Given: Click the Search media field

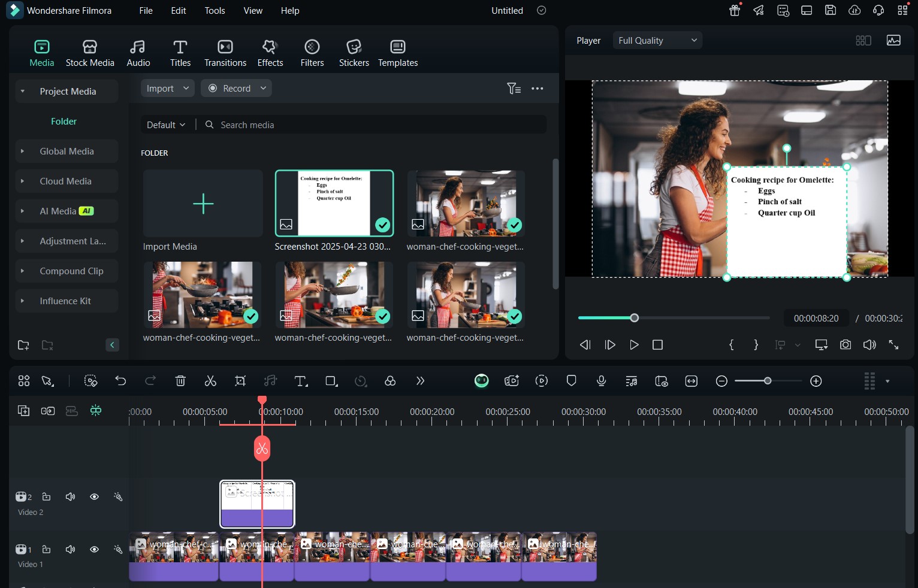Looking at the screenshot, I should [x=375, y=125].
